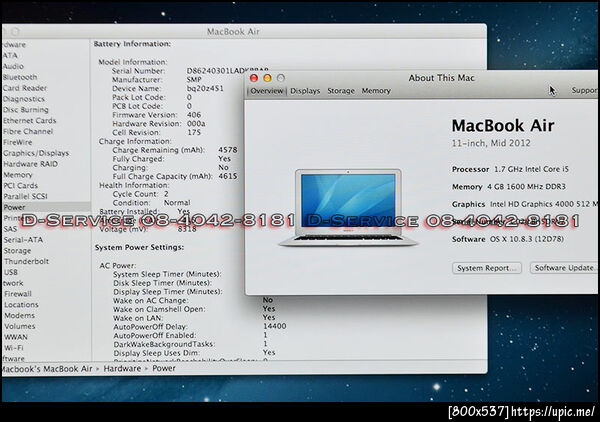
Task: Click the MacBook Air laptop image
Action: tap(348, 208)
